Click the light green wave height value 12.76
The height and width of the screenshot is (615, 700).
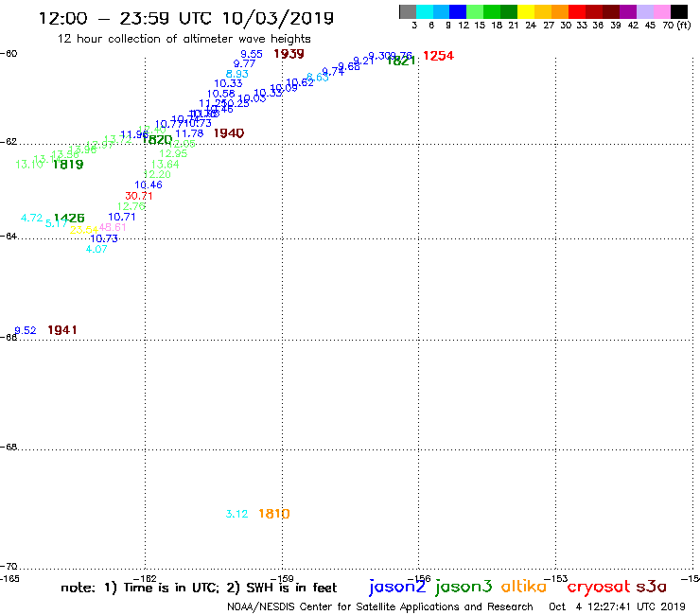(131, 206)
